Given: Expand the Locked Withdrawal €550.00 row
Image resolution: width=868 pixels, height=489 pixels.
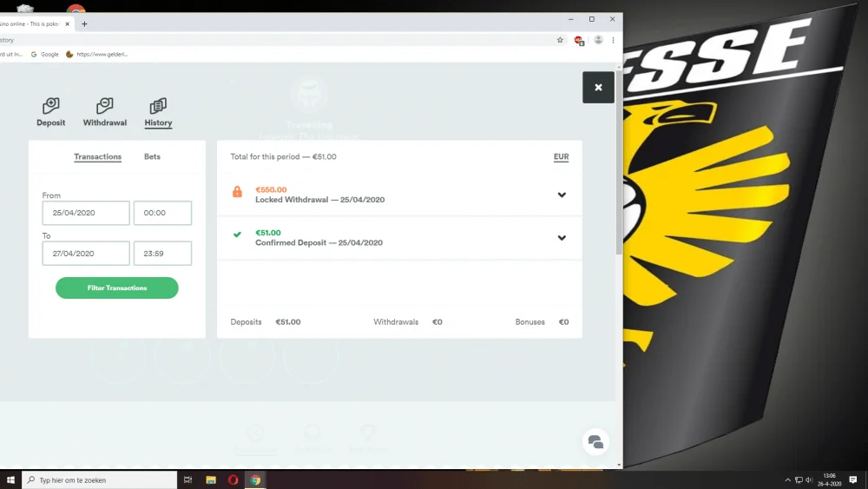Looking at the screenshot, I should [562, 195].
